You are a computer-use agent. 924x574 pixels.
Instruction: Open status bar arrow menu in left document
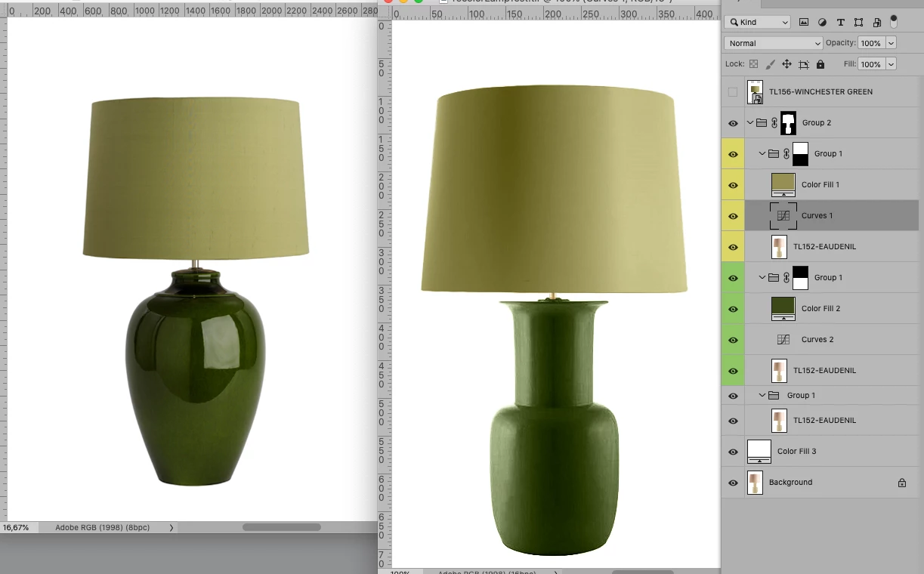[x=172, y=527]
